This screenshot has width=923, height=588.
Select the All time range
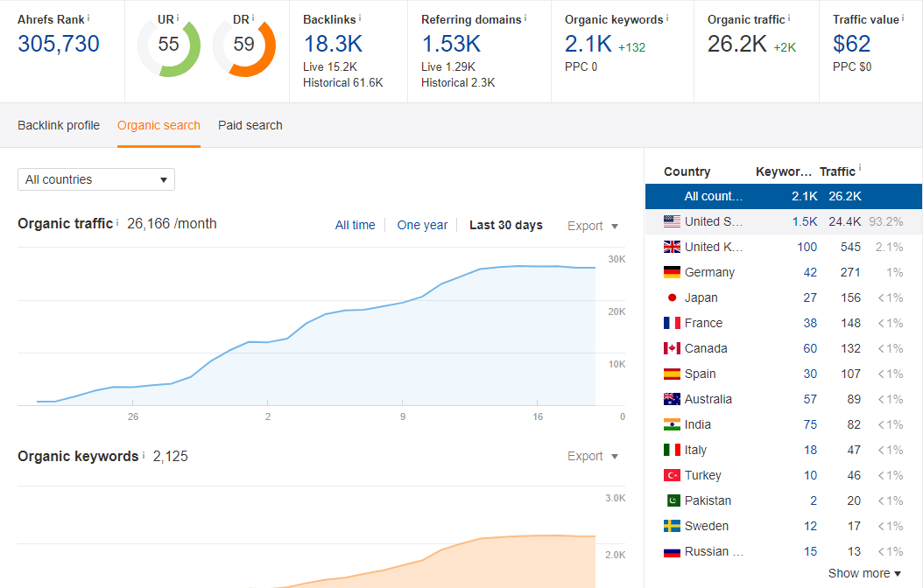click(355, 225)
